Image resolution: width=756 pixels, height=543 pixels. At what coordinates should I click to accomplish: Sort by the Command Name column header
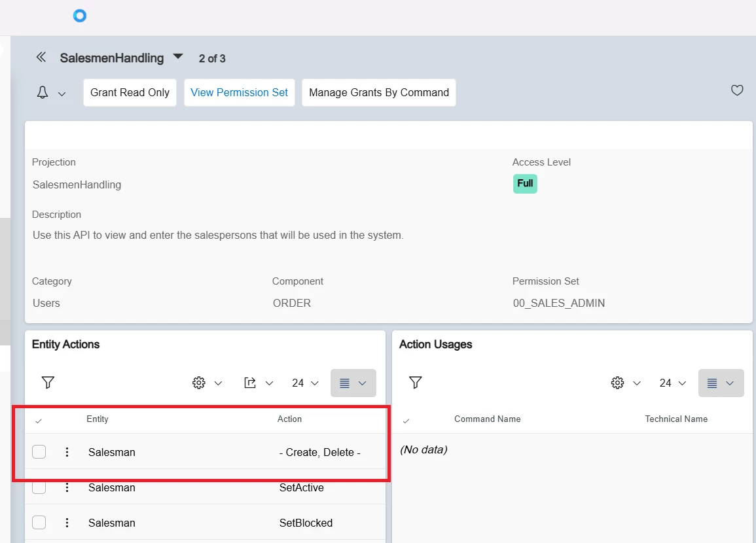click(x=487, y=419)
